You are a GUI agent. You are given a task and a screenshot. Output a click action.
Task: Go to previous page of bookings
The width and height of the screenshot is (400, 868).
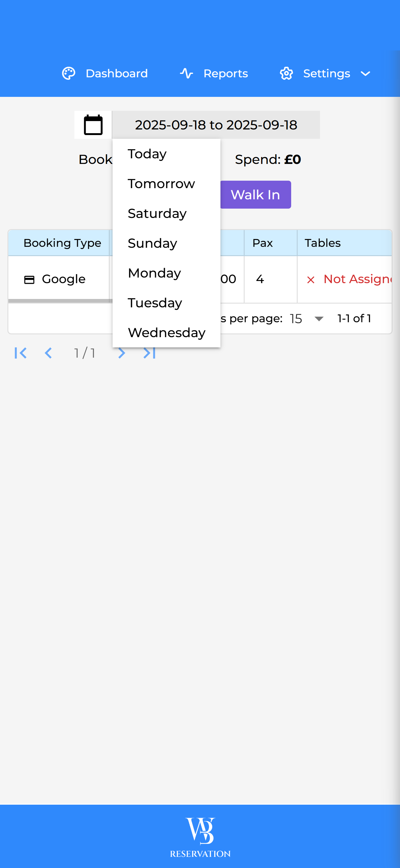click(x=48, y=353)
